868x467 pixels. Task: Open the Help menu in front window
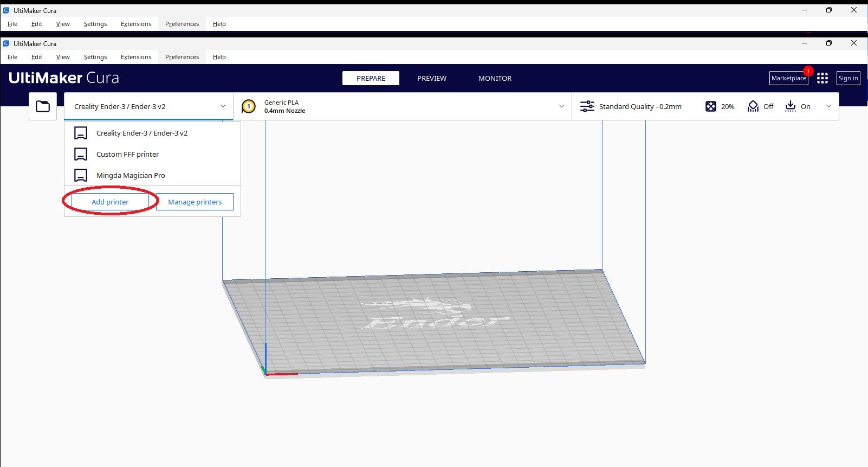(219, 57)
